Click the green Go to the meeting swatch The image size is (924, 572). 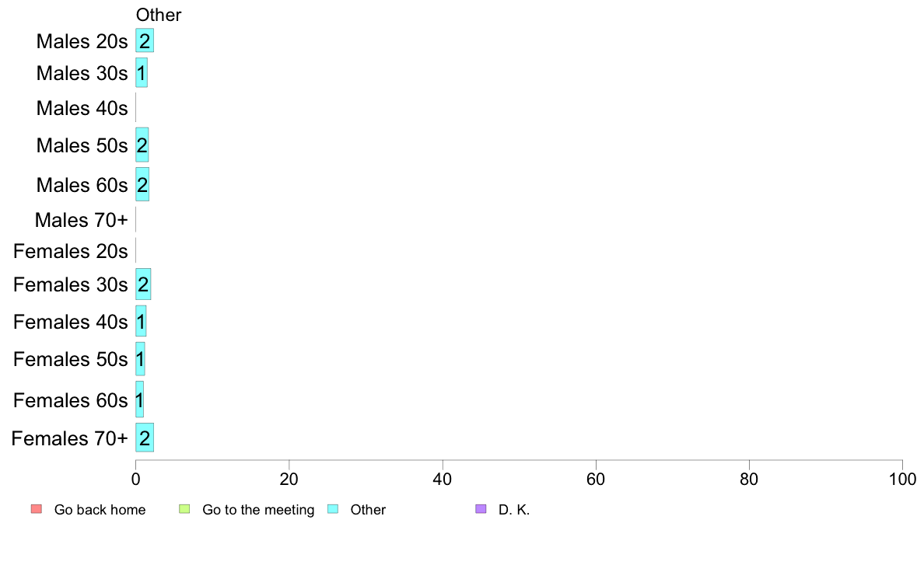tap(184, 509)
